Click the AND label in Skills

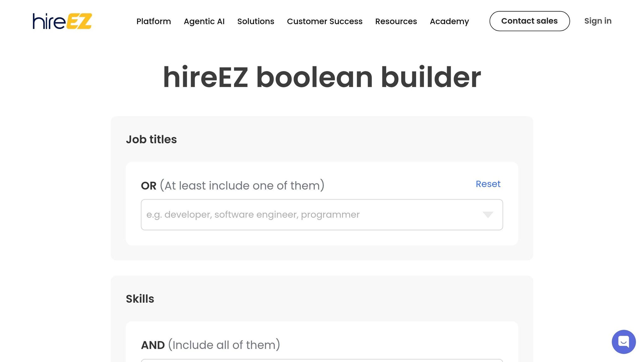click(152, 345)
